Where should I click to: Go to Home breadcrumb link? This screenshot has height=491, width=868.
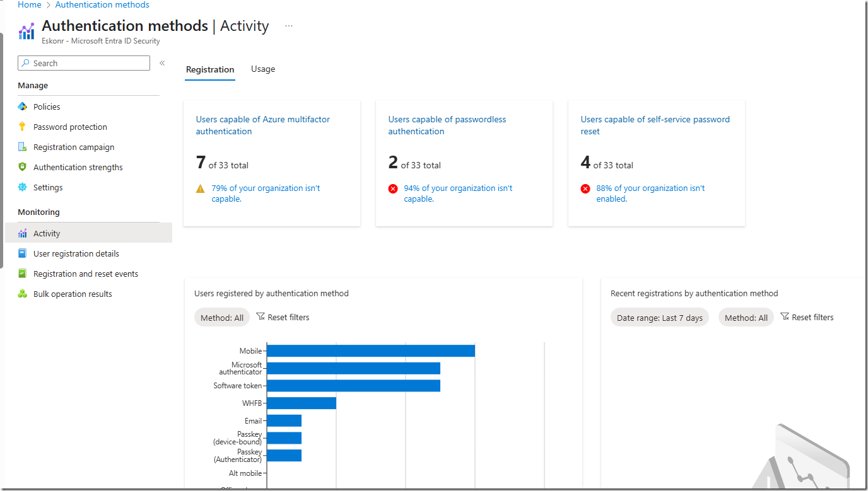[x=29, y=5]
